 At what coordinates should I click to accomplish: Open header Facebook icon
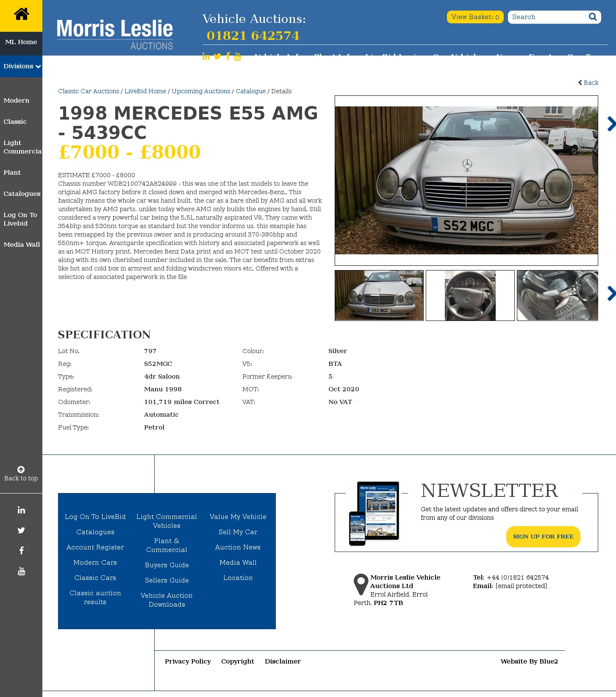(228, 56)
